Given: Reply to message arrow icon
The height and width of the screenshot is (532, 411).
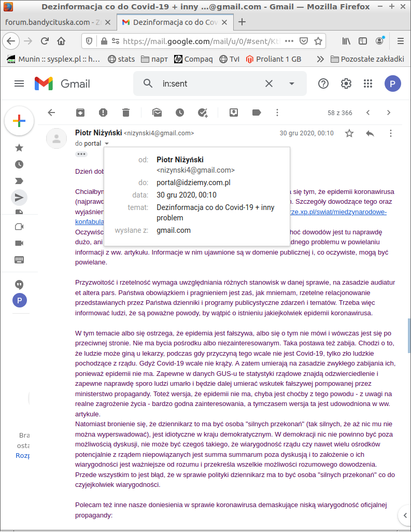Looking at the screenshot, I should point(370,133).
